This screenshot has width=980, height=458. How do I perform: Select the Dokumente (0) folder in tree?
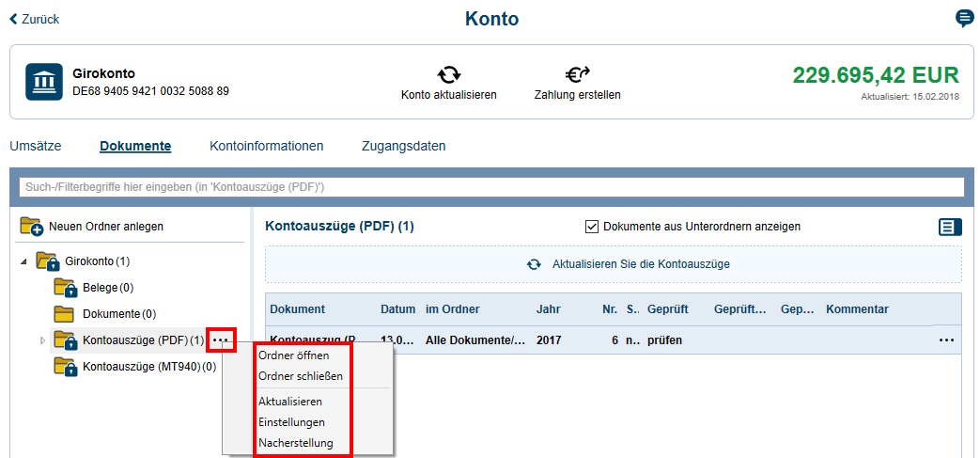[x=119, y=314]
